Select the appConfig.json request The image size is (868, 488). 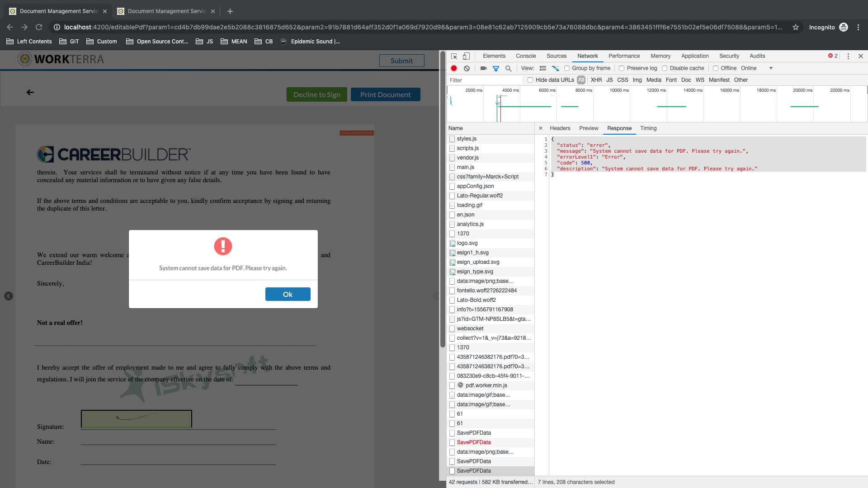[x=491, y=186]
